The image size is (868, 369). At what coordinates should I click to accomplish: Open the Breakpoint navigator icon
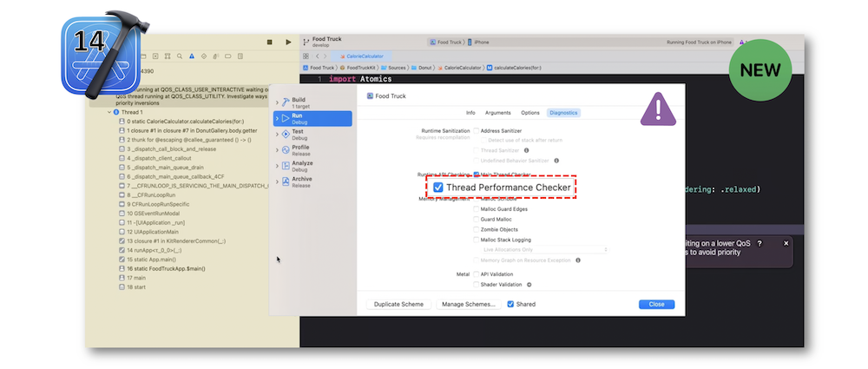pyautogui.click(x=228, y=56)
